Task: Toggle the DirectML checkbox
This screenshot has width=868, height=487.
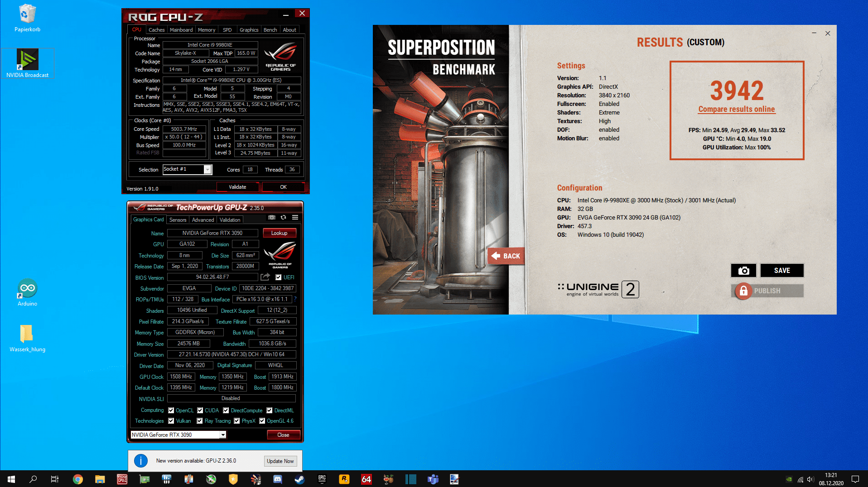Action: tap(270, 411)
